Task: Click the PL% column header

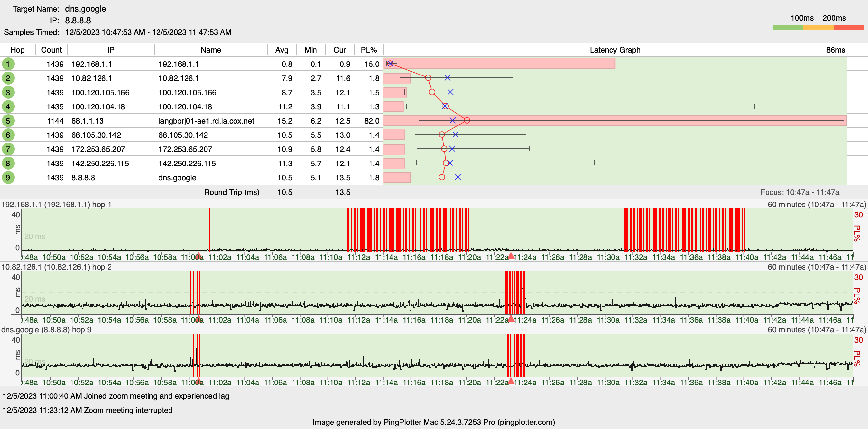Action: [x=368, y=50]
